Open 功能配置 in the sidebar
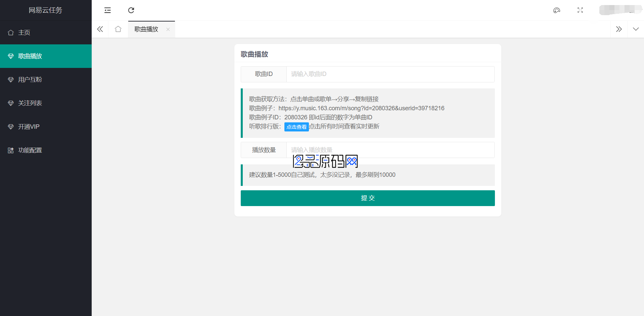Image resolution: width=644 pixels, height=316 pixels. click(46, 150)
